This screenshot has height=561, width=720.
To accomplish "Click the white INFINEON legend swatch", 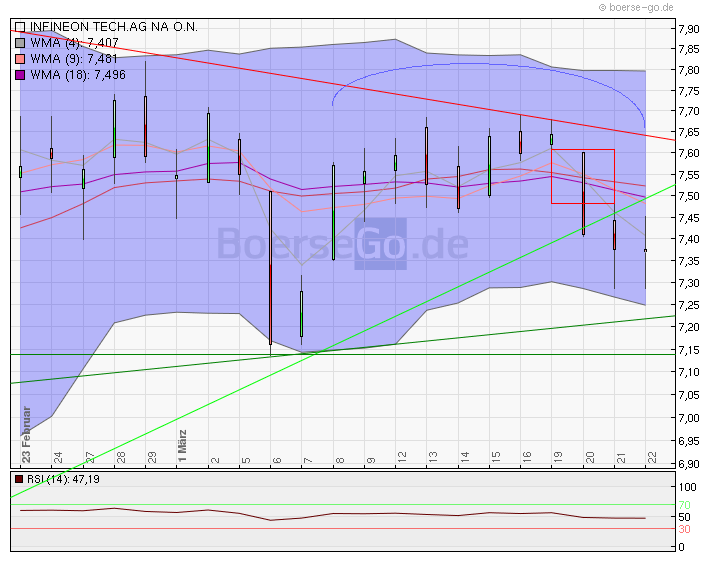I will (x=20, y=27).
